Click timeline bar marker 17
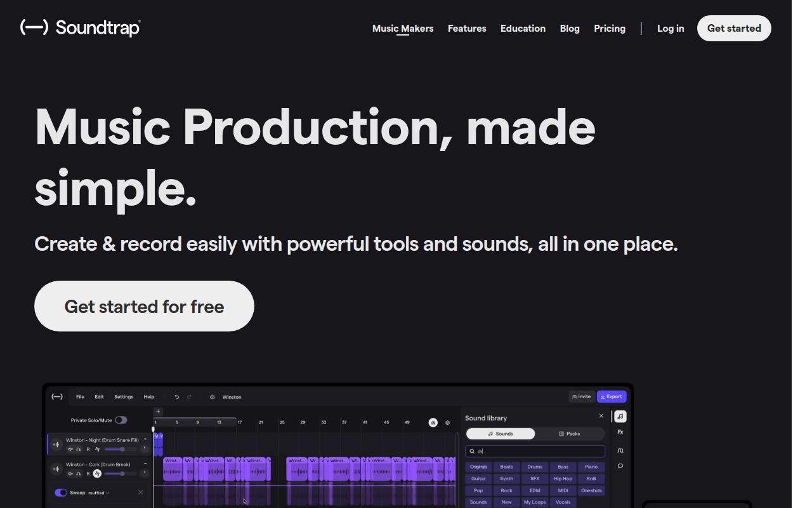 coord(240,422)
